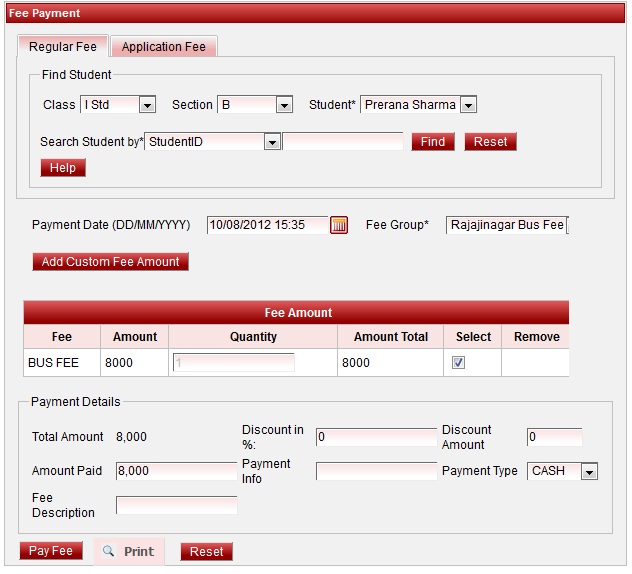Click the Find button
This screenshot has width=632, height=574.
tap(433, 142)
